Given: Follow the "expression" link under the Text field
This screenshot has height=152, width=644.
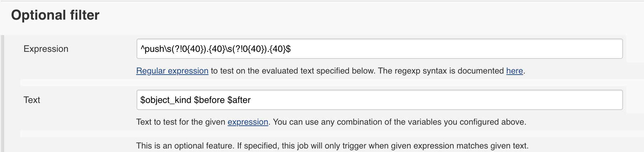Looking at the screenshot, I should tap(248, 122).
